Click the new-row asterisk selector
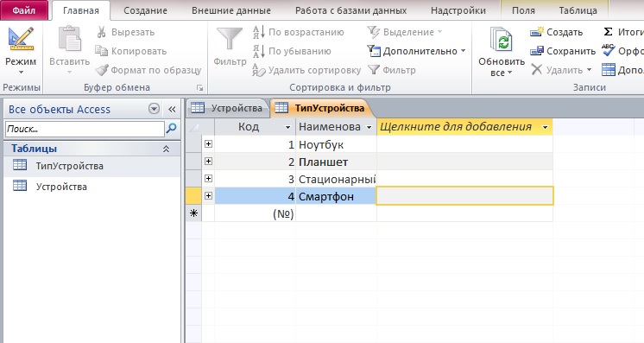The image size is (644, 343). pos(193,213)
